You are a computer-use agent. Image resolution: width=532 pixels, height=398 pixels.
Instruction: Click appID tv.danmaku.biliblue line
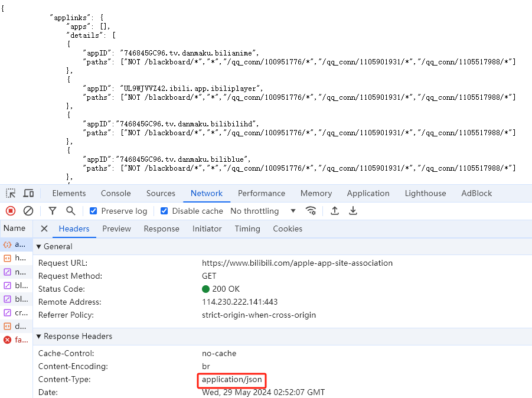(x=167, y=159)
